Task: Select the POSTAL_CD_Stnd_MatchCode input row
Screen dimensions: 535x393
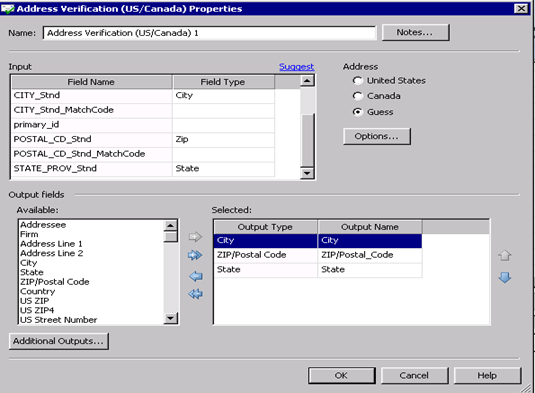Action: coord(92,154)
